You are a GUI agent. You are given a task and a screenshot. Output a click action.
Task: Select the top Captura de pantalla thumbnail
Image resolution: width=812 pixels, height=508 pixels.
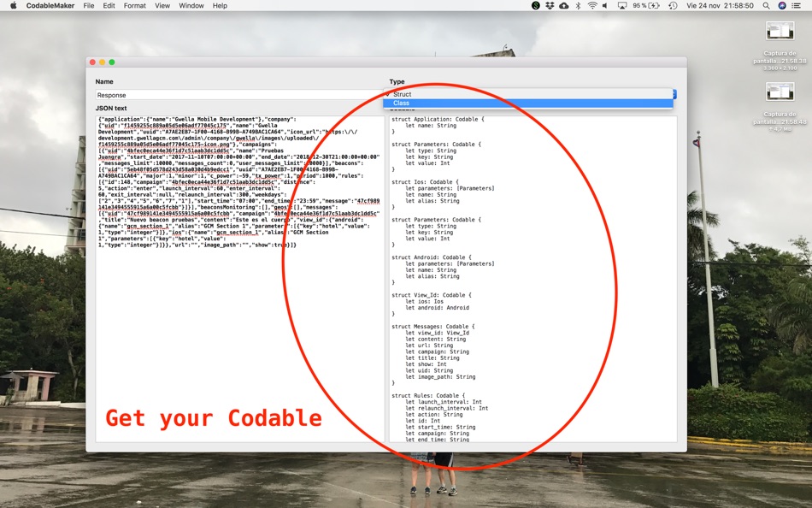pos(780,32)
